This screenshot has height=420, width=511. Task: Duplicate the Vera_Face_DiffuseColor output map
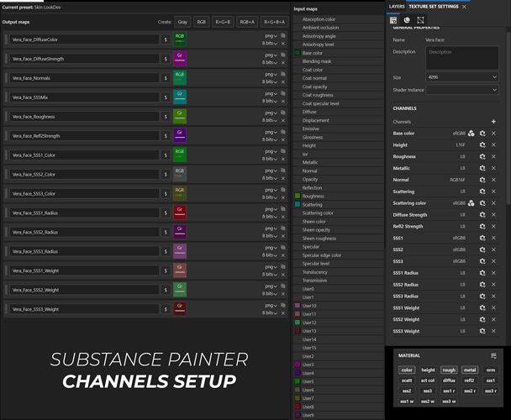(283, 35)
